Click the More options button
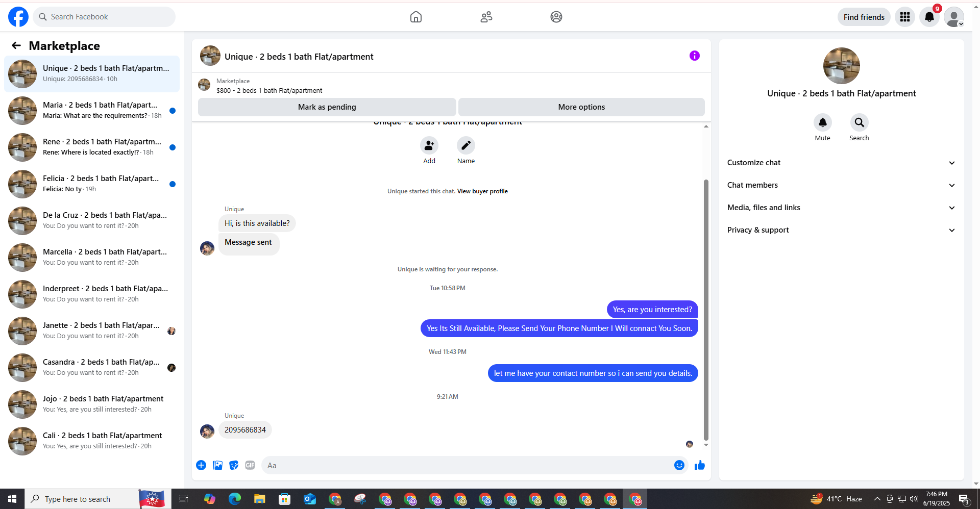Image resolution: width=980 pixels, height=509 pixels. coord(581,107)
